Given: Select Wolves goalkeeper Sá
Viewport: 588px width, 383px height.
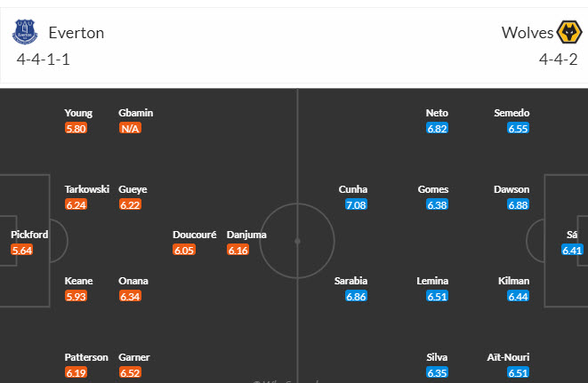Looking at the screenshot, I should [572, 235].
